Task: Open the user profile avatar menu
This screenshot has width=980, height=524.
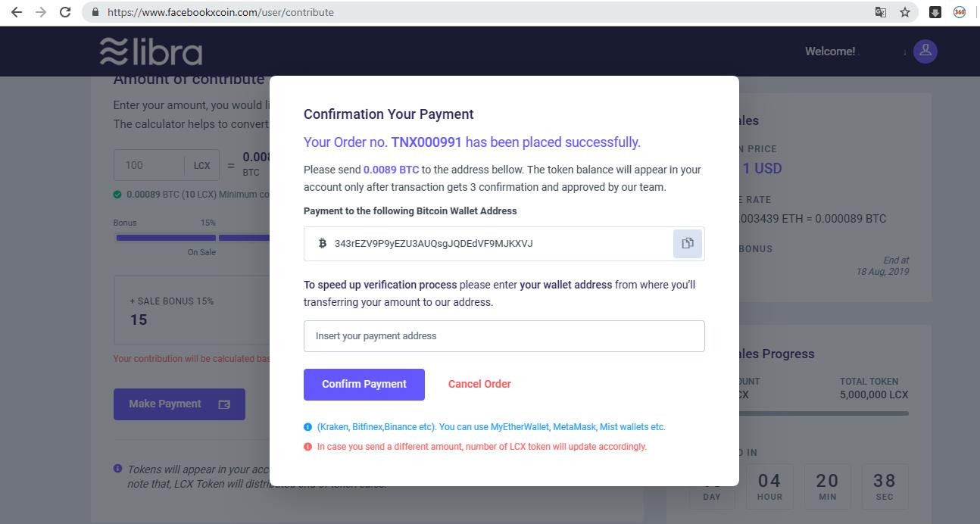Action: 925,51
